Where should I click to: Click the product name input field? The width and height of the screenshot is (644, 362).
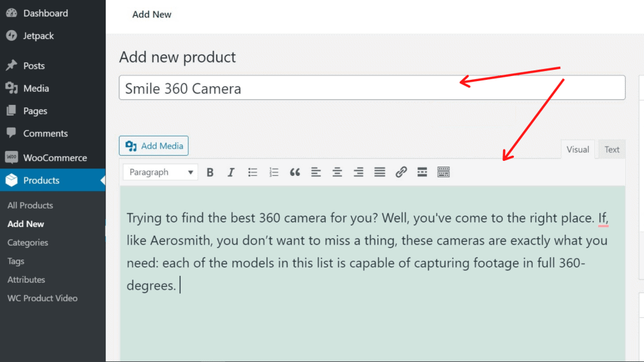[x=372, y=88]
